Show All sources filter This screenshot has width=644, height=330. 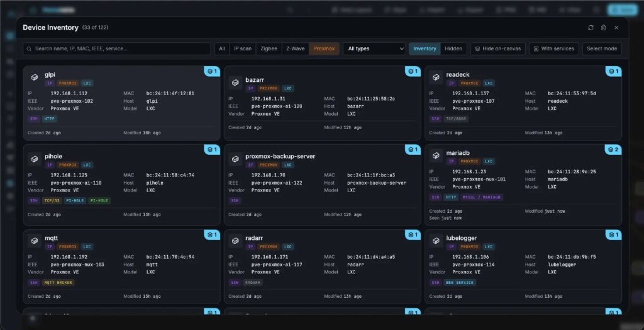click(x=222, y=48)
